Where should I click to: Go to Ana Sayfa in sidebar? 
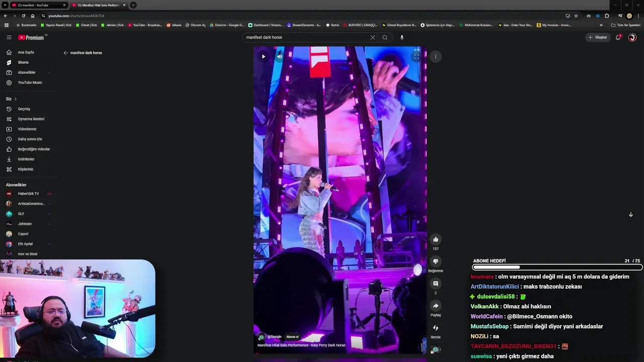(x=26, y=52)
